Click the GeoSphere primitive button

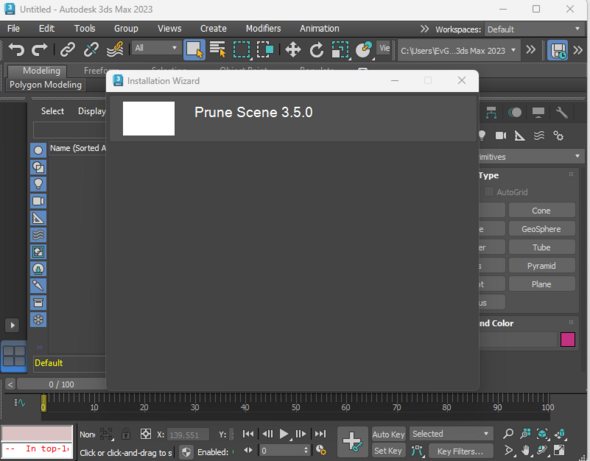[542, 229]
